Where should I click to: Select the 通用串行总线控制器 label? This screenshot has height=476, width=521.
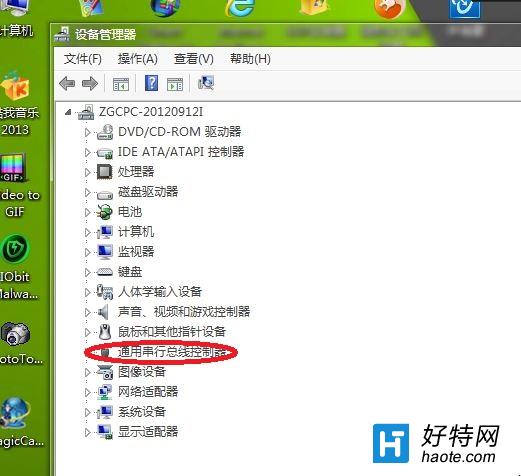point(172,352)
